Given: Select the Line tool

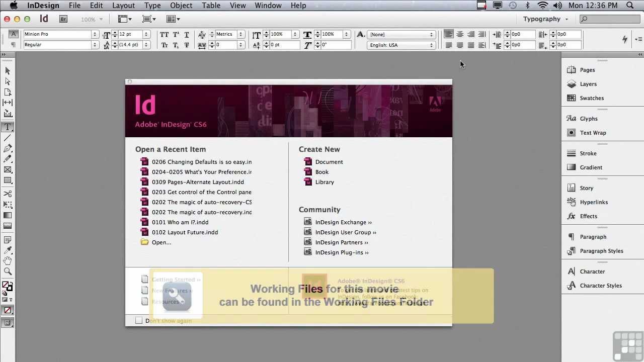Looking at the screenshot, I should coord(8,138).
